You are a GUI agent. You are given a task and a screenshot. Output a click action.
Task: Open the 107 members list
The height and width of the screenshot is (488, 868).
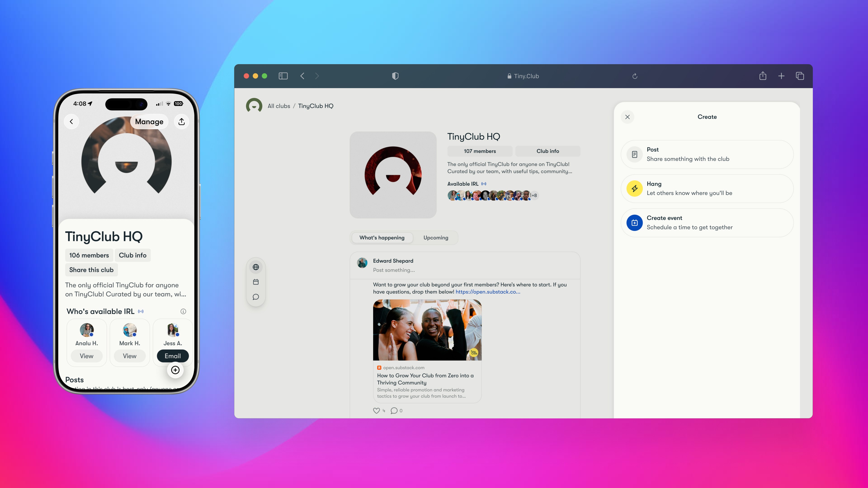click(480, 151)
